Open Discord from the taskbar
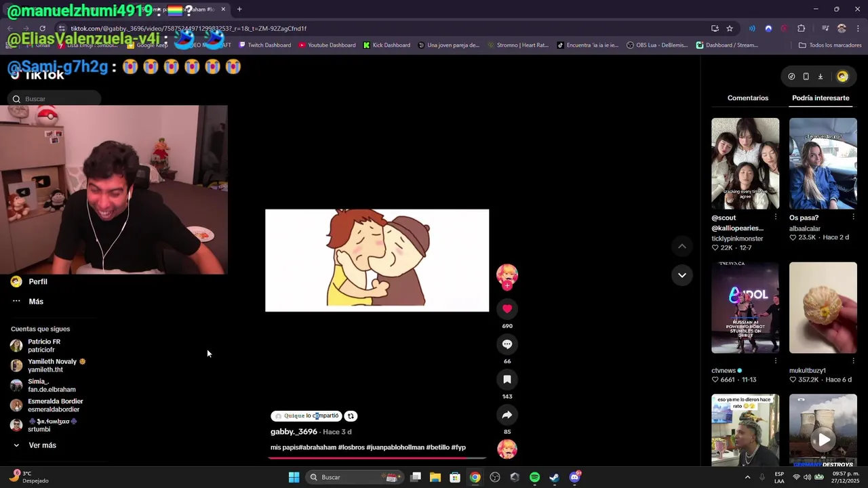Image resolution: width=868 pixels, height=488 pixels. pyautogui.click(x=574, y=477)
